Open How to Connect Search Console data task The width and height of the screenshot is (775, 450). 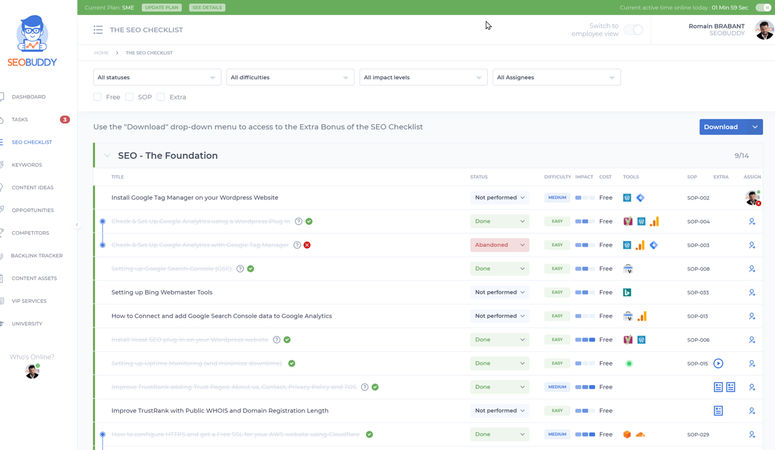click(x=221, y=316)
